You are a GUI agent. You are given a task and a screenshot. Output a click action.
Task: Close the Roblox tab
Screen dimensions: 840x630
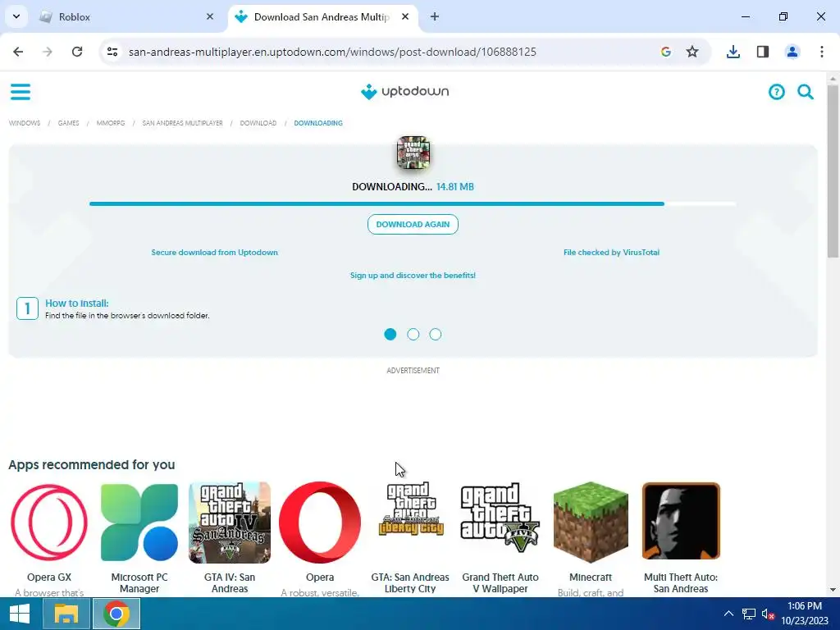click(210, 16)
